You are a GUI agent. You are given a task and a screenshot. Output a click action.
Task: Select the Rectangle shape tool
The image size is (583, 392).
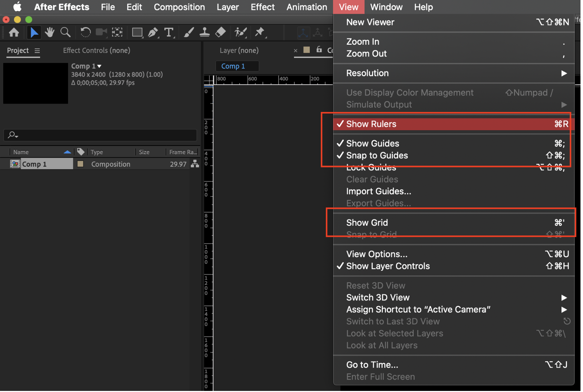coord(137,33)
